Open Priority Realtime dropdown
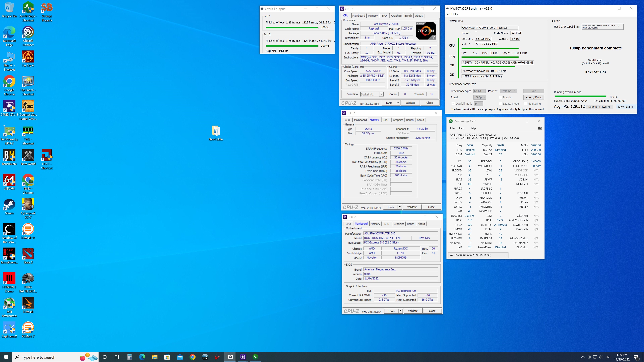Viewport: 644px width, 362px height. pyautogui.click(x=508, y=91)
